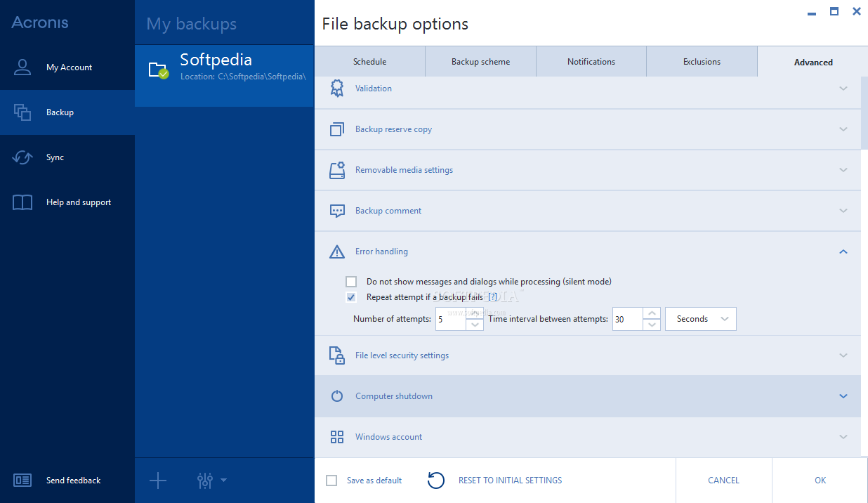
Task: Click RESET TO INITIAL SETTINGS
Action: coord(510,481)
